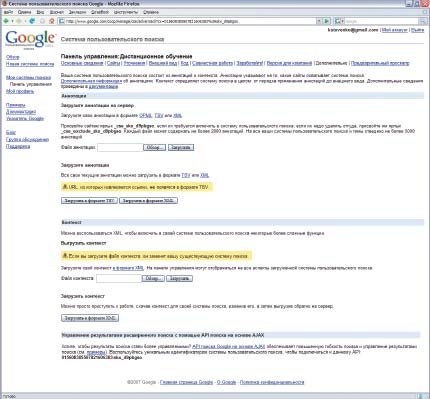
Task: Click the annotation file input field
Action: point(120,147)
